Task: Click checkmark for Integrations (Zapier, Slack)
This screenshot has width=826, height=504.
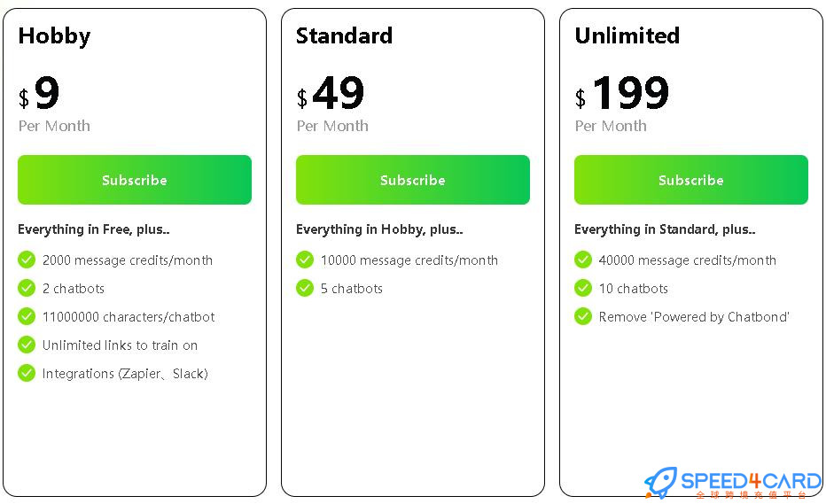Action: pyautogui.click(x=27, y=374)
